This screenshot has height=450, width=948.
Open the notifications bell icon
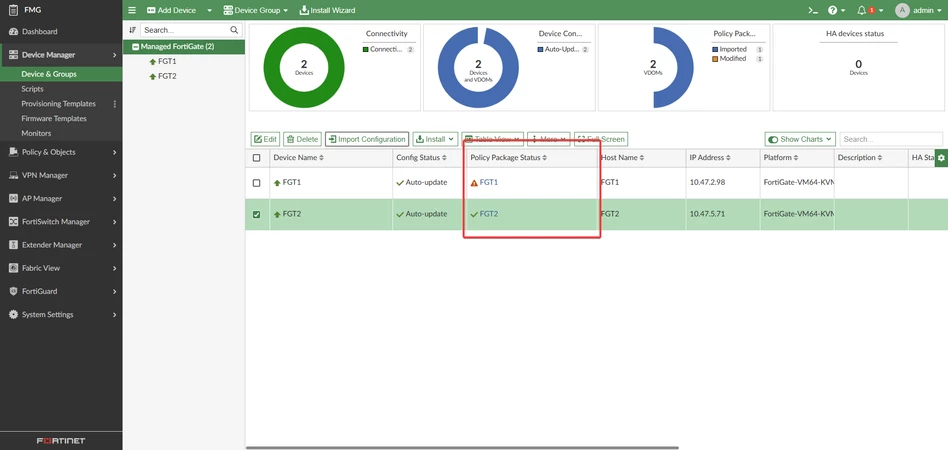click(x=862, y=10)
